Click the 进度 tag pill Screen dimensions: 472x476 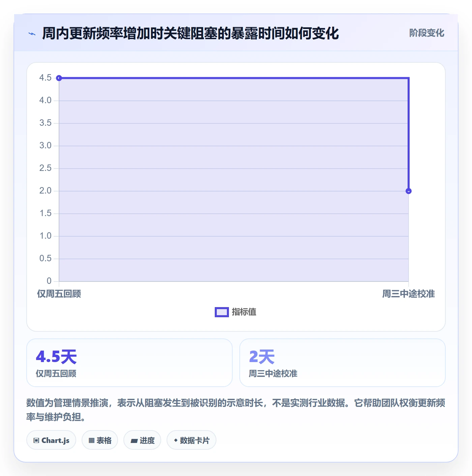pos(142,440)
